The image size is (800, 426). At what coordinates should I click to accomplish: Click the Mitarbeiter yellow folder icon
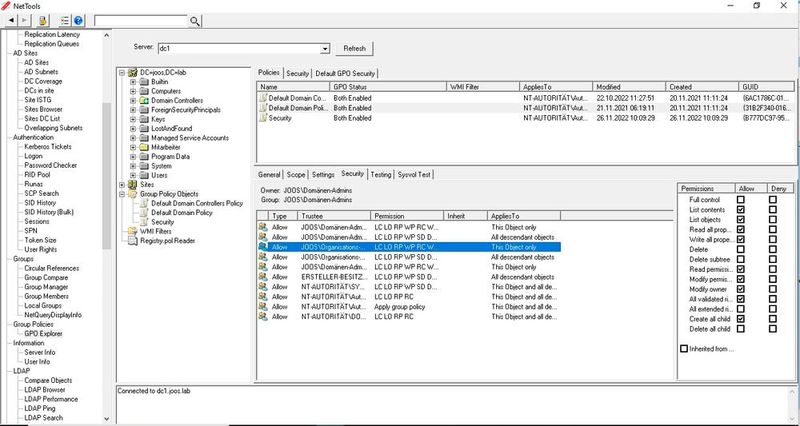(144, 147)
